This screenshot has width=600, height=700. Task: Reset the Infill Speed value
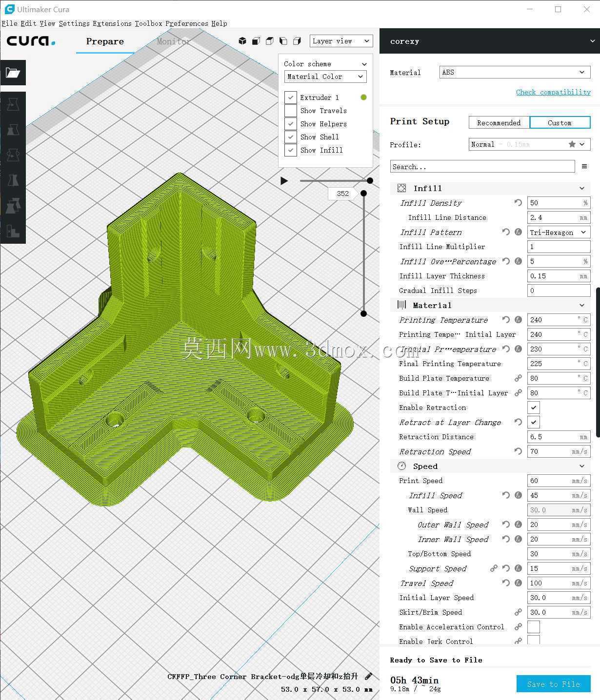click(x=506, y=495)
